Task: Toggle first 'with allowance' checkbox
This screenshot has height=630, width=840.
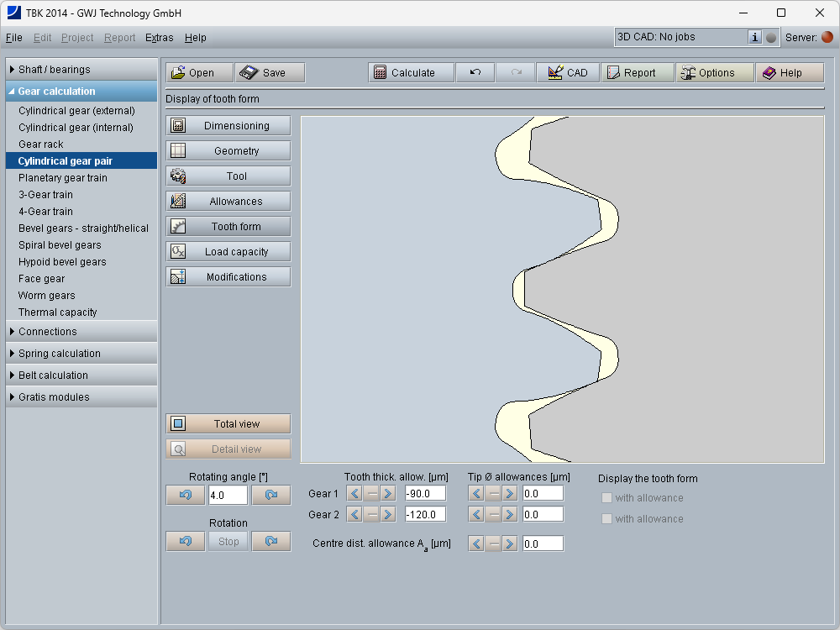Action: pos(607,498)
